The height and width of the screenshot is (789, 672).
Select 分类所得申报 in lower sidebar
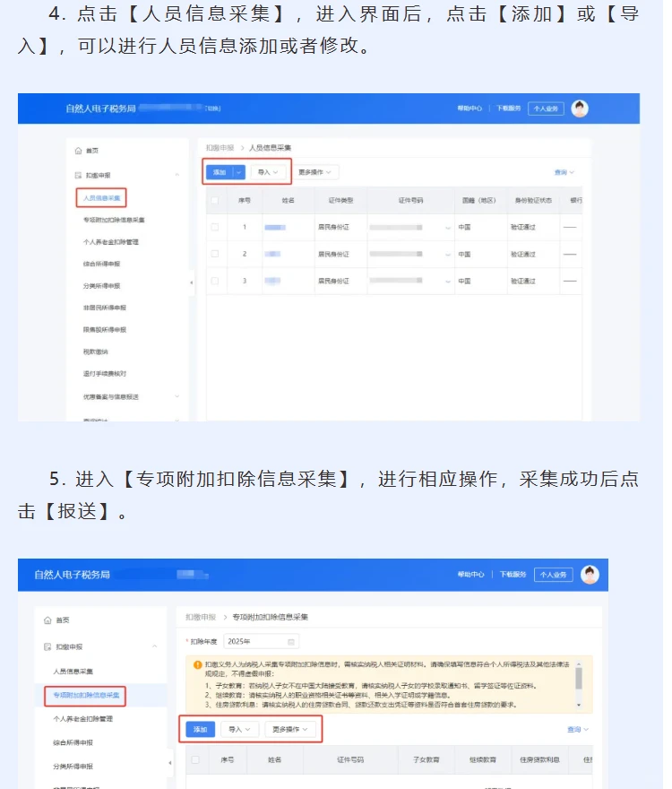pyautogui.click(x=73, y=767)
